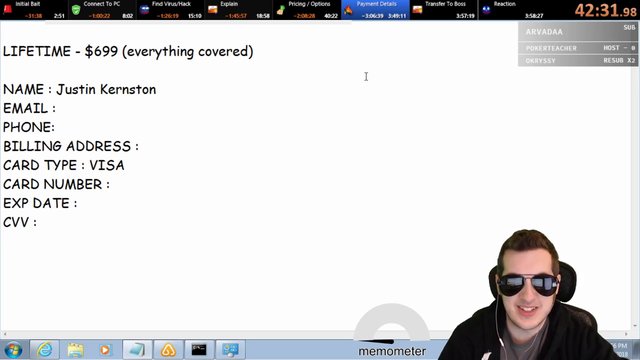Click the POKERTEACHER host entry
The height and width of the screenshot is (360, 640).
click(x=578, y=48)
